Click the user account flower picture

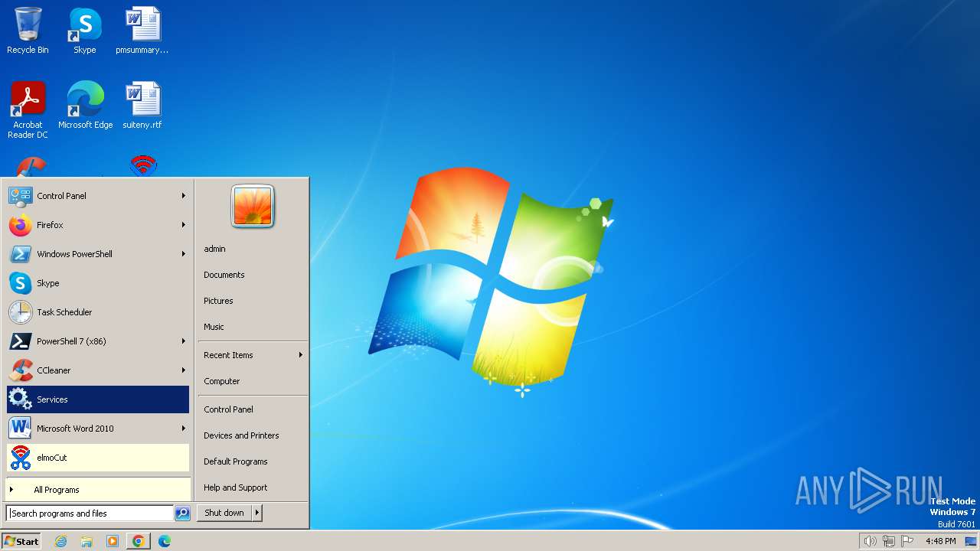click(253, 207)
